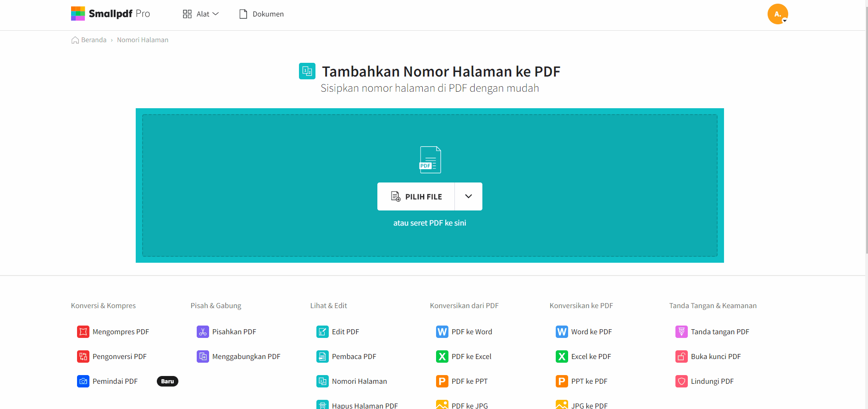868x409 pixels.
Task: Open Nomori Halaman link in Lihat & Edit
Action: (359, 381)
